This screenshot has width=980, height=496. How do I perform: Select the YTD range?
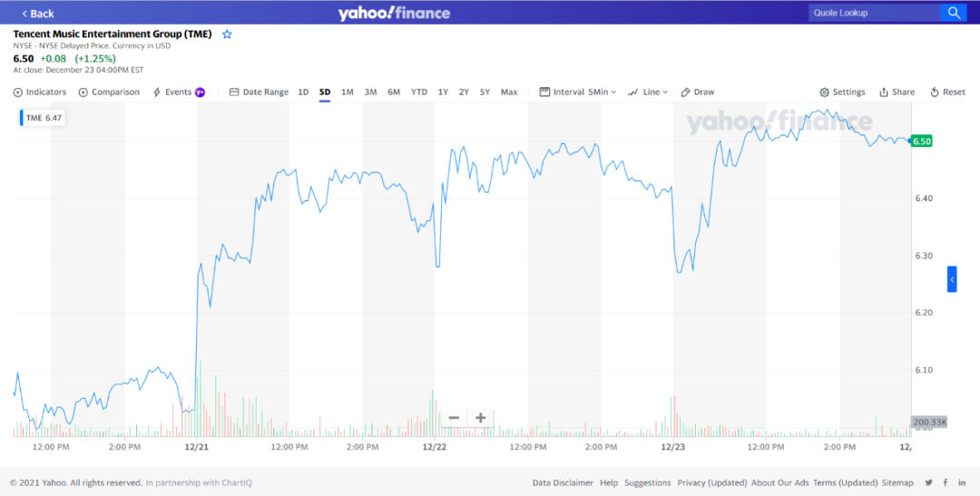point(418,92)
